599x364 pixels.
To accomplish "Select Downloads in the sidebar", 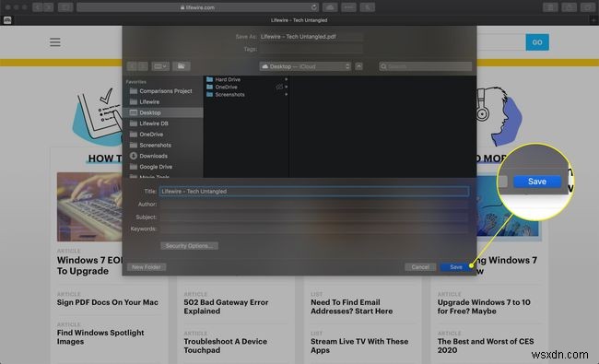I will (x=163, y=156).
